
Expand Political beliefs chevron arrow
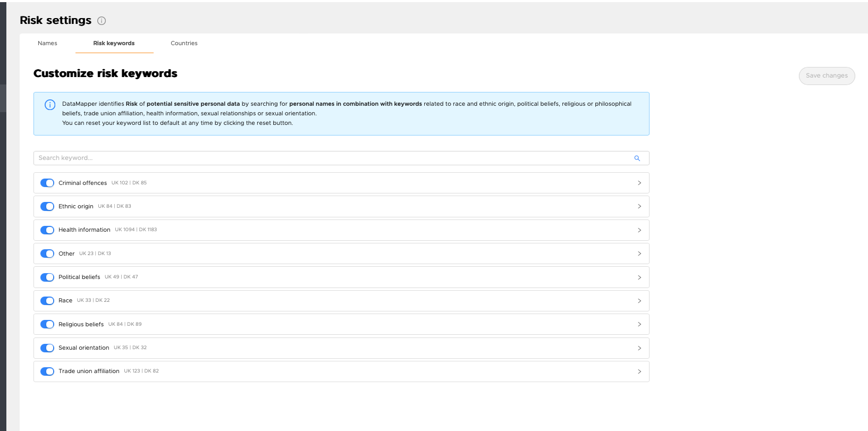(x=639, y=277)
